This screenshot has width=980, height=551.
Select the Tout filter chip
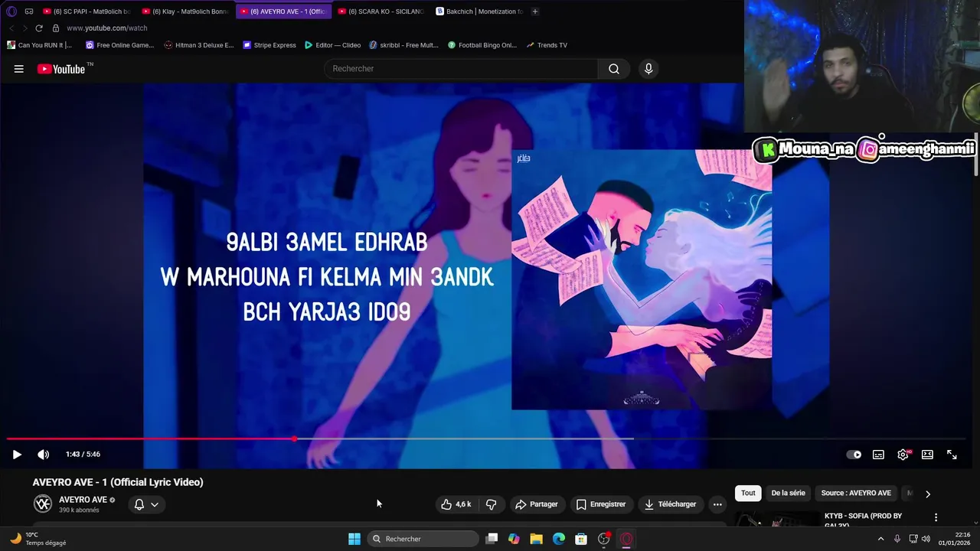click(748, 494)
